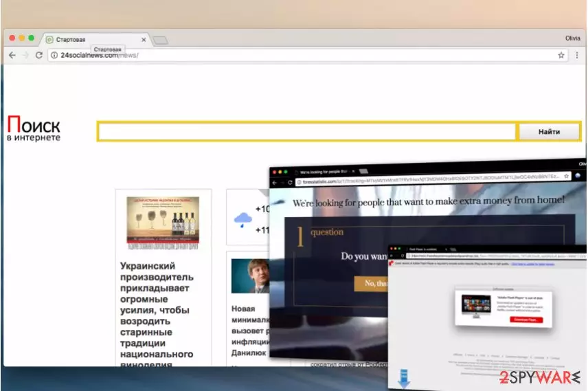Open the Chrome three-dot menu
This screenshot has width=588, height=391.
pos(577,55)
